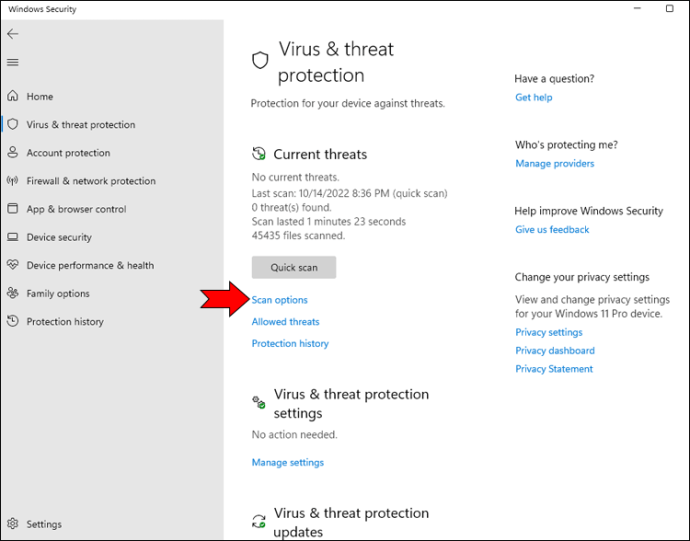Open the App & browser control window icon
Viewport: 690px width, 541px height.
[13, 208]
